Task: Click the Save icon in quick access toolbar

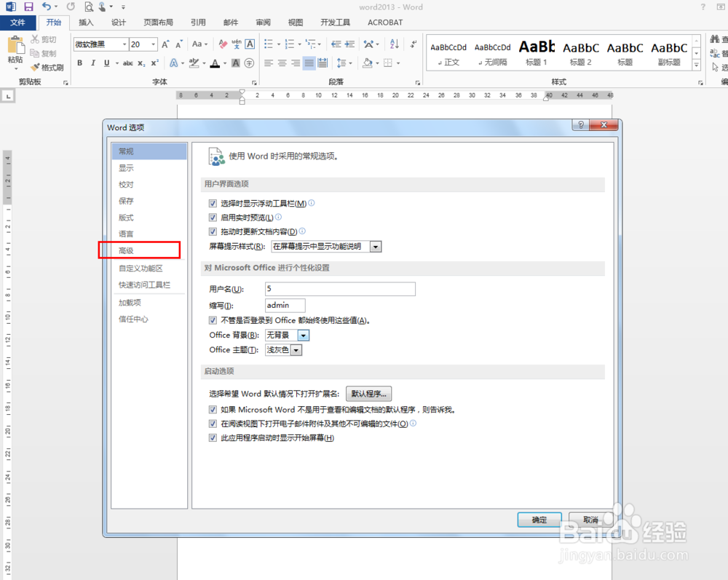Action: [x=28, y=7]
